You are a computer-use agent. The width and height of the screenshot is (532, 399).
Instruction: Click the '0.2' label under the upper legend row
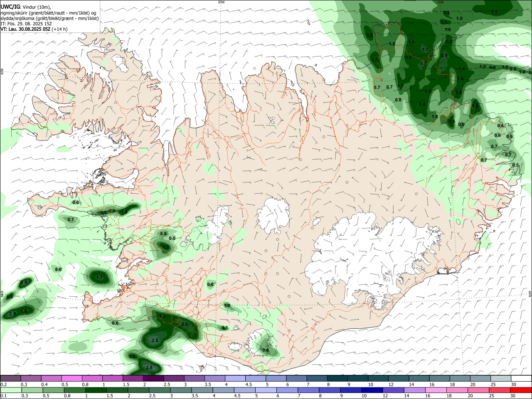(x=3, y=384)
